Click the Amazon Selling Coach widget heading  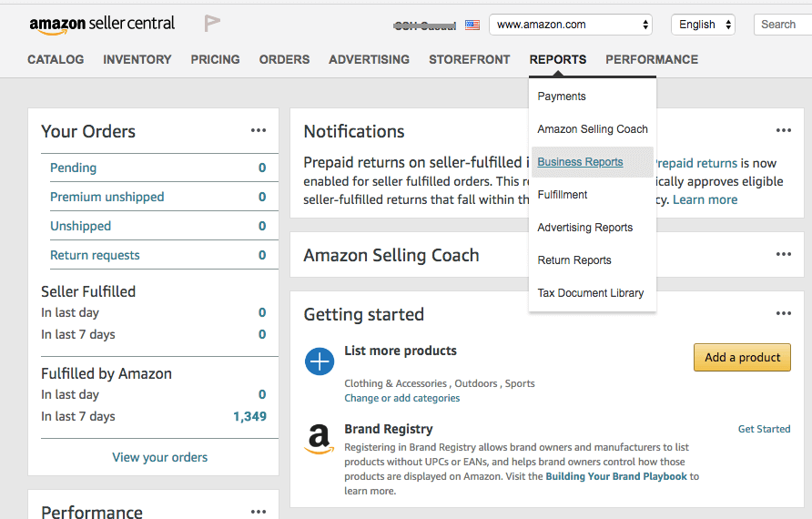[391, 255]
